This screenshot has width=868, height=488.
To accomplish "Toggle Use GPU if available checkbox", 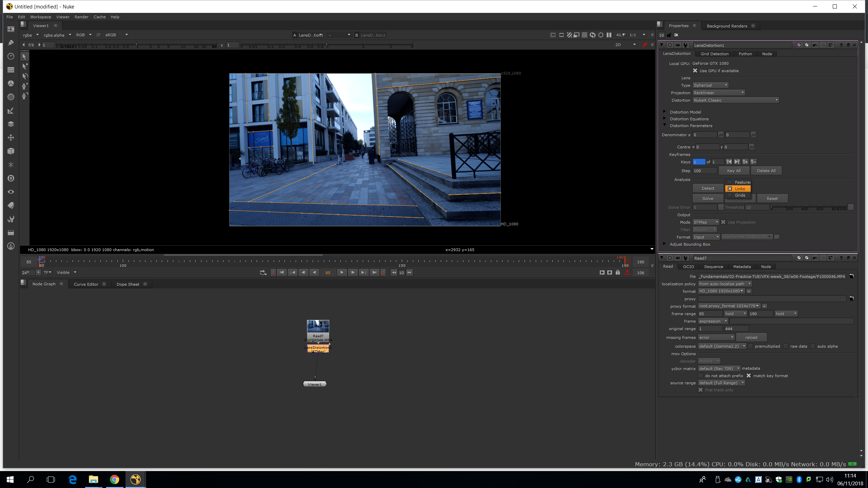I will point(695,71).
